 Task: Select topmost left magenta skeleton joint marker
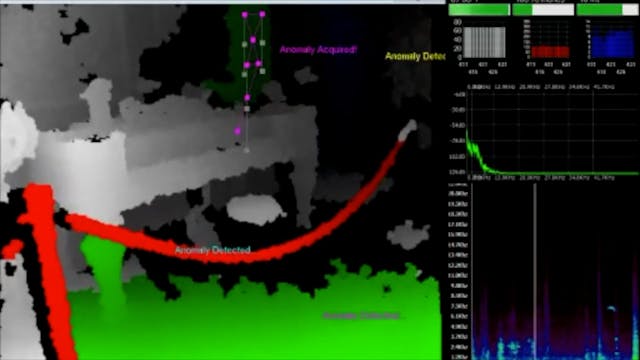click(x=244, y=15)
